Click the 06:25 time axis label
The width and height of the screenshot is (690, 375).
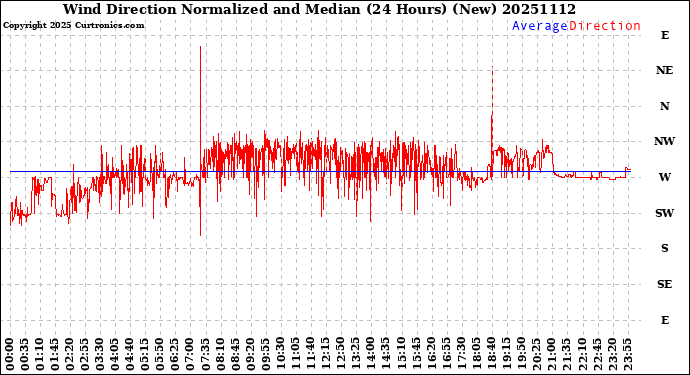pos(176,354)
